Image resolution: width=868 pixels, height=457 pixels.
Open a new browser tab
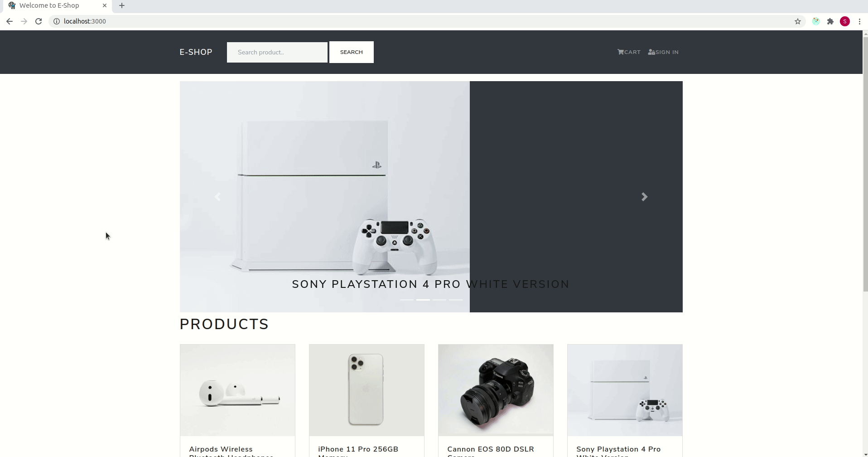pyautogui.click(x=122, y=5)
